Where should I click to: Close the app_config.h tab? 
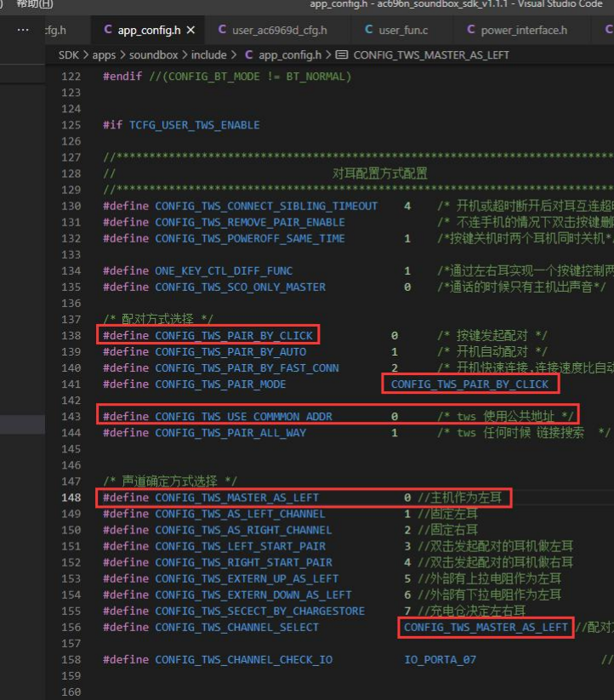pos(190,30)
